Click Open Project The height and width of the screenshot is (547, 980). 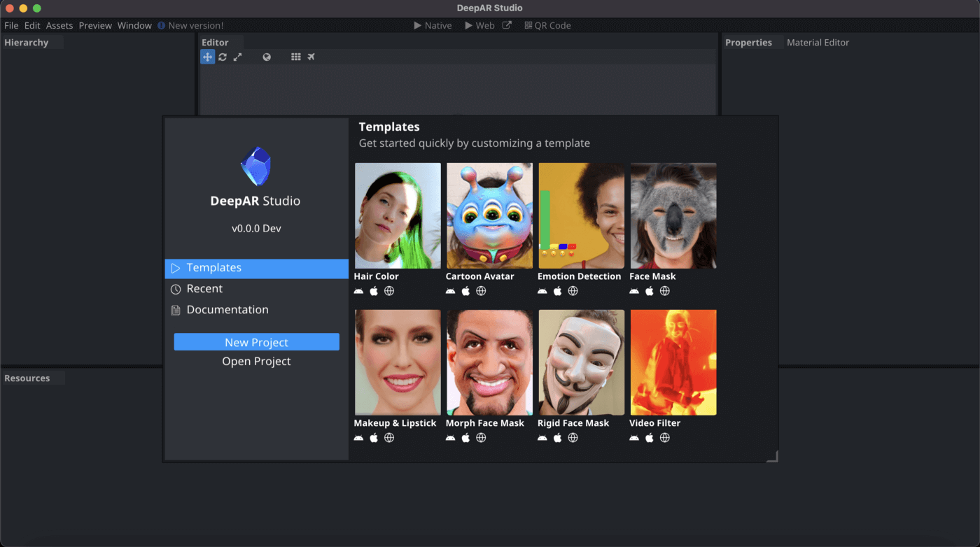pos(256,361)
